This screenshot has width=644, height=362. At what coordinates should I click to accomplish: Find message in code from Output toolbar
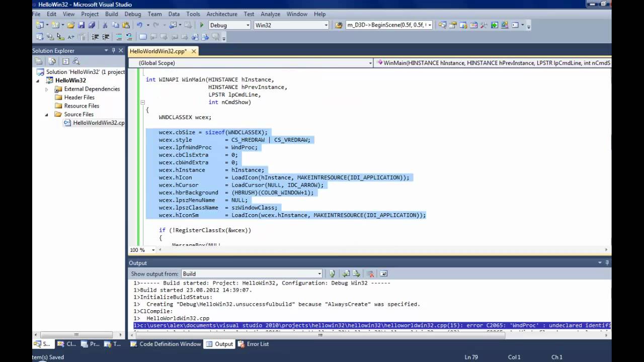332,274
